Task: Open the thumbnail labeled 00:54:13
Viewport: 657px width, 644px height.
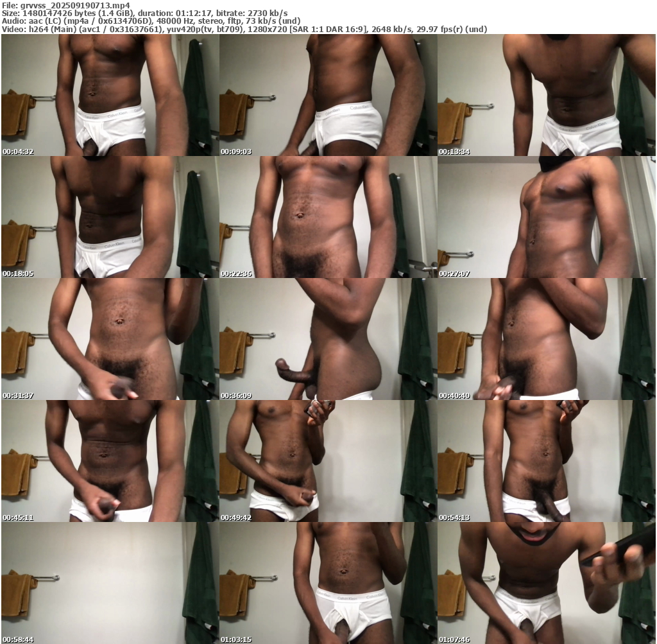Action: click(x=547, y=461)
